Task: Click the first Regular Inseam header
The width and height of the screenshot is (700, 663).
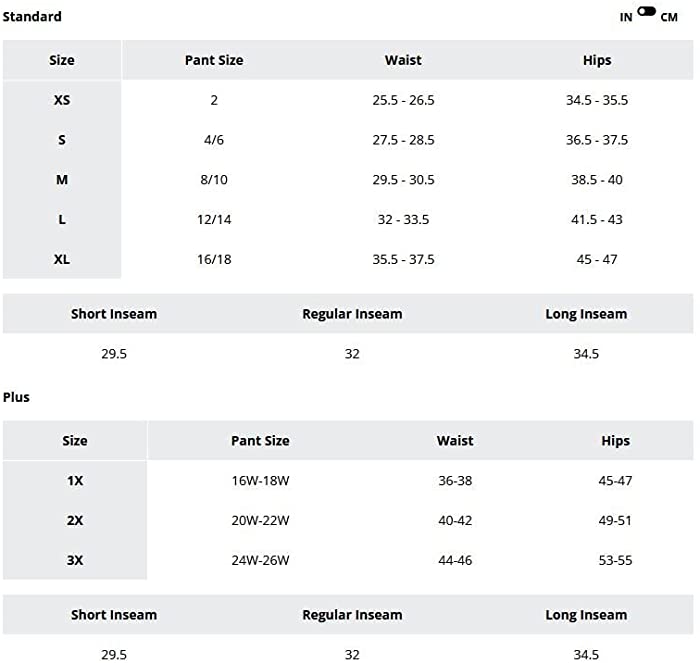Action: [352, 314]
